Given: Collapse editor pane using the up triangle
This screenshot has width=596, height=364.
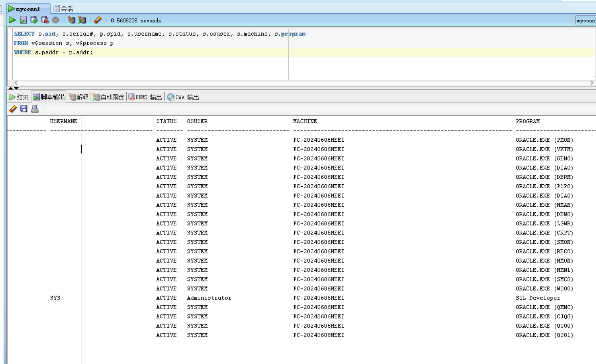Looking at the screenshot, I should pos(11,88).
